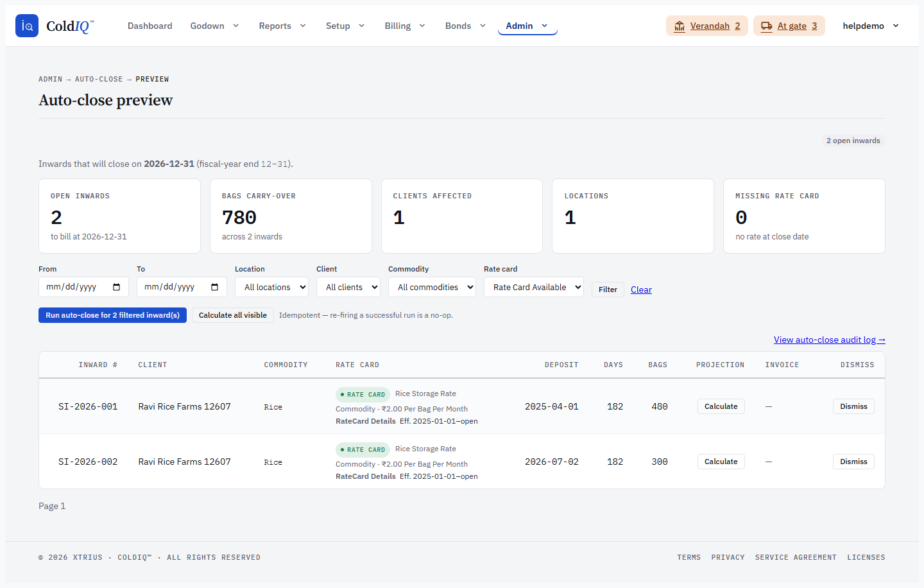Click the ColdIQ logo icon
Screen dimensions: 924x588
pos(27,26)
